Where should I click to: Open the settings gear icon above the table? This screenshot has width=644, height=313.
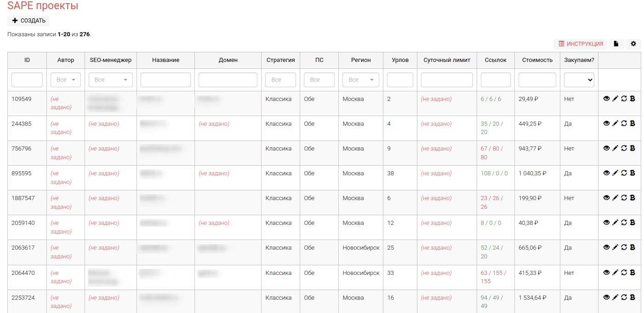coord(633,44)
